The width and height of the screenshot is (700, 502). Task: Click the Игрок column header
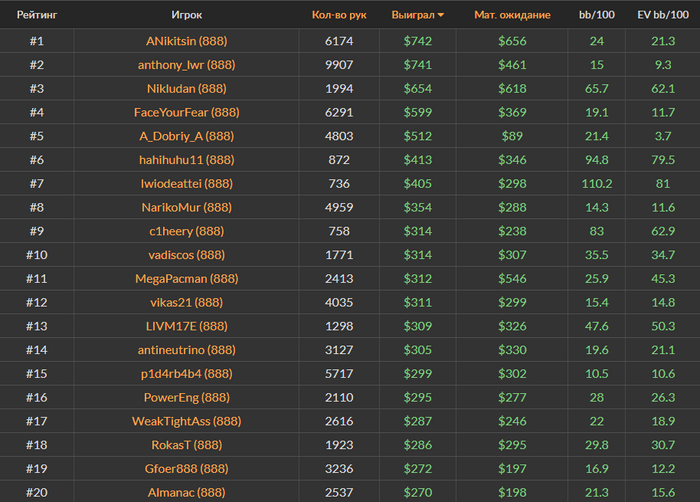(187, 16)
